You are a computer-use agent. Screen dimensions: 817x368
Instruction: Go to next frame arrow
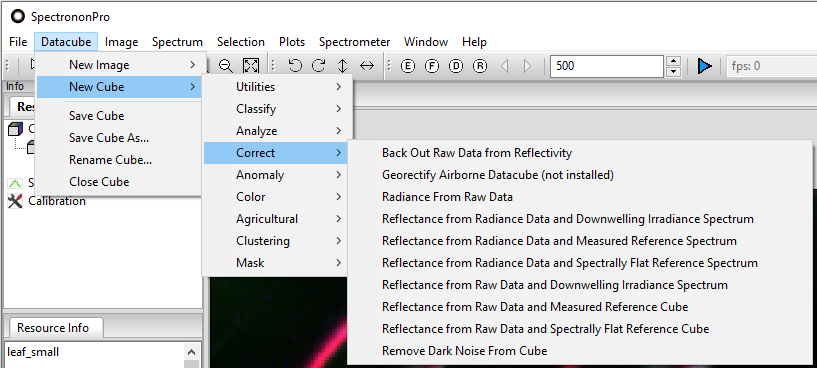pyautogui.click(x=527, y=66)
